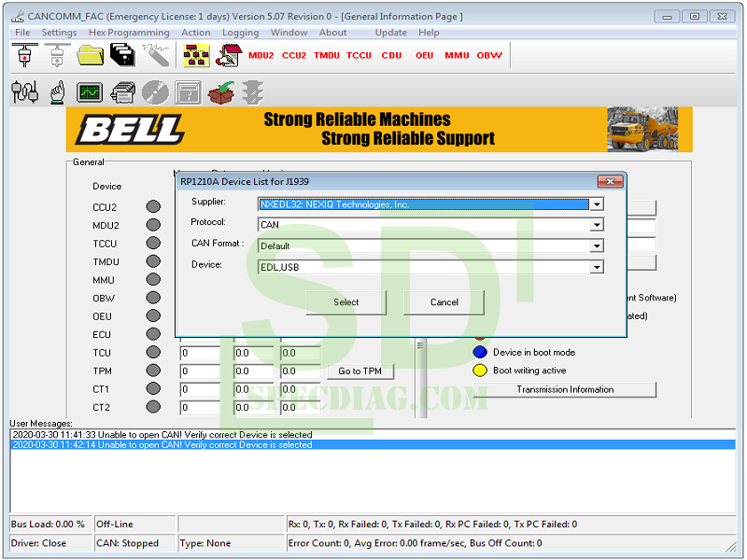Select the MDU2 red toolbar button
The width and height of the screenshot is (747, 560).
261,55
